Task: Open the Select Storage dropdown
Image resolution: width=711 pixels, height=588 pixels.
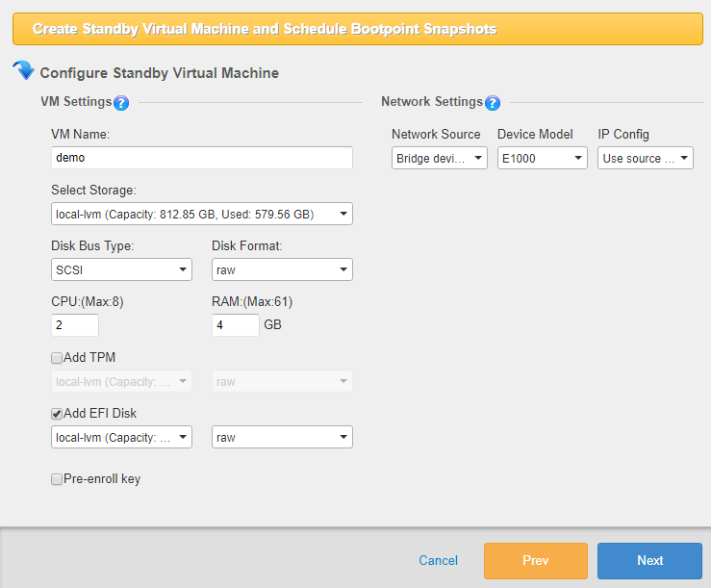Action: click(x=202, y=214)
